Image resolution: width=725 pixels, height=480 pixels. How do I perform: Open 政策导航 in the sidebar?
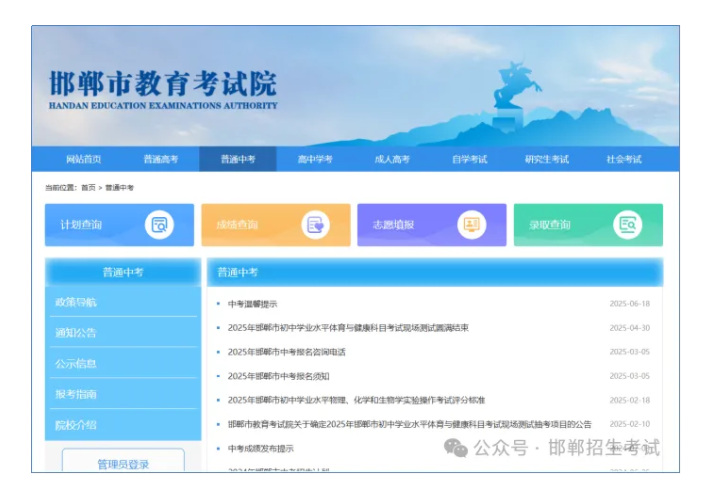point(76,302)
